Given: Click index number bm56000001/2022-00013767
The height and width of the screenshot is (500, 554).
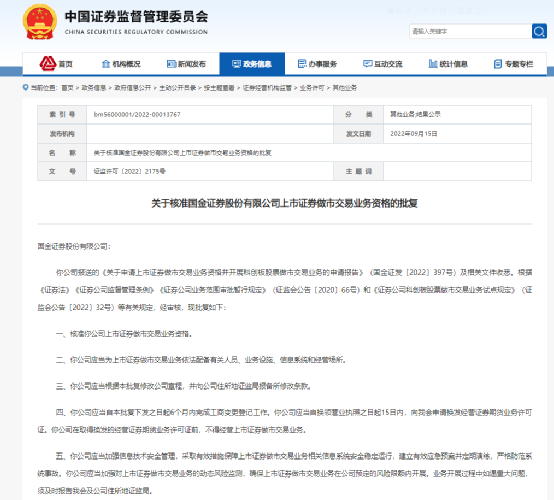Looking at the screenshot, I should (x=137, y=114).
